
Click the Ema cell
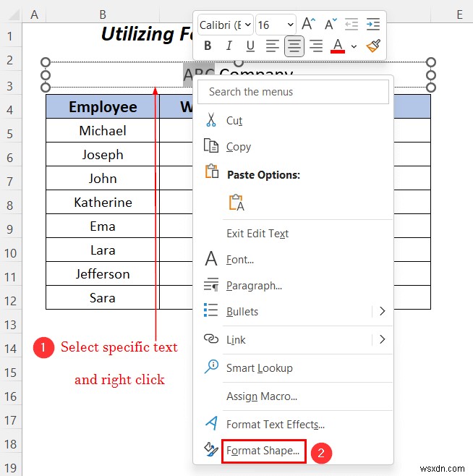tap(103, 226)
